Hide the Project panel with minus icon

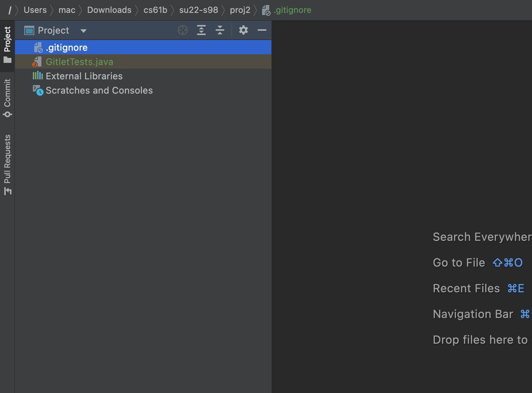tap(262, 30)
